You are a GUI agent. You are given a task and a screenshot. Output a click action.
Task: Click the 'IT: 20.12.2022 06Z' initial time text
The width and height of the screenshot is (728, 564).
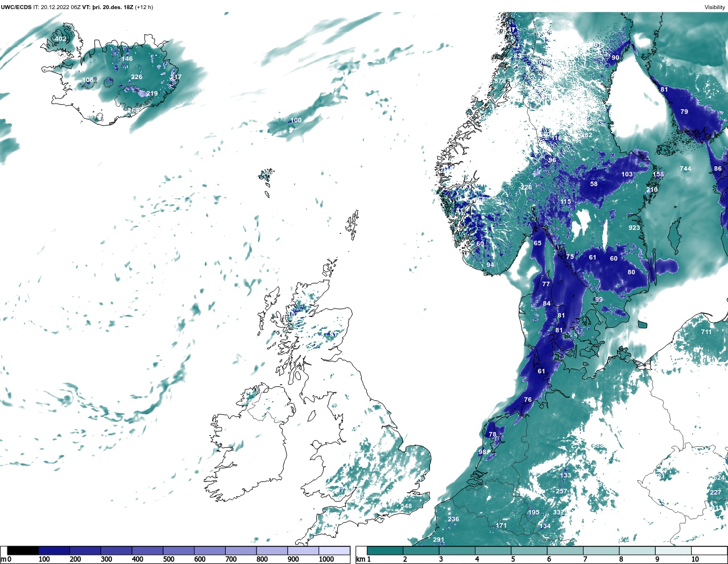[57, 7]
